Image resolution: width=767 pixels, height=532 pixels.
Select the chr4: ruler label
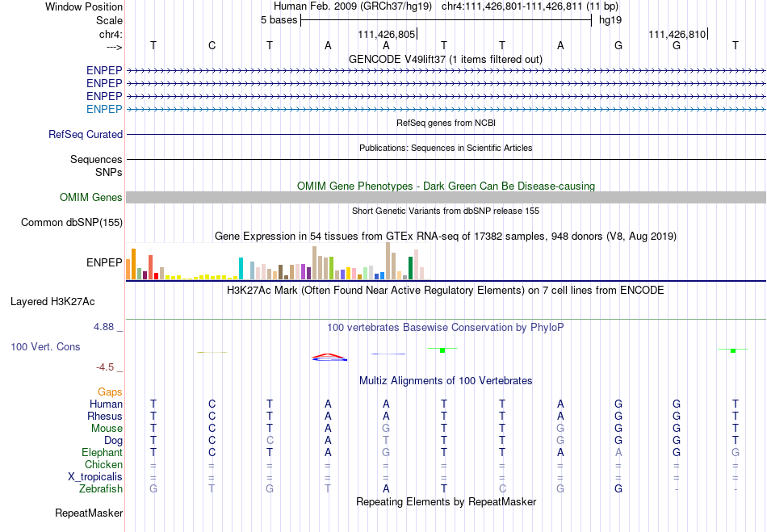tap(111, 34)
